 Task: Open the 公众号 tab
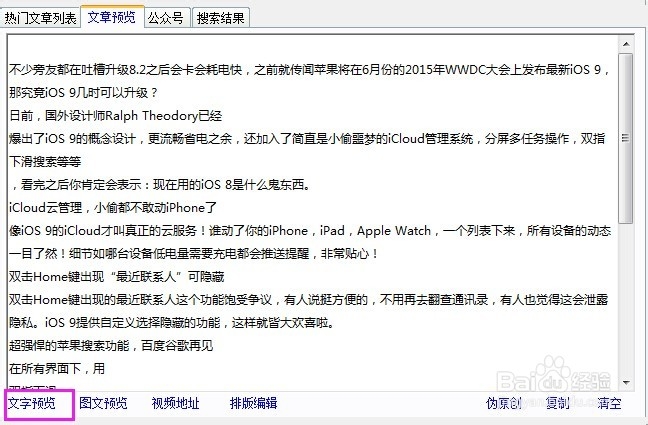(x=166, y=18)
